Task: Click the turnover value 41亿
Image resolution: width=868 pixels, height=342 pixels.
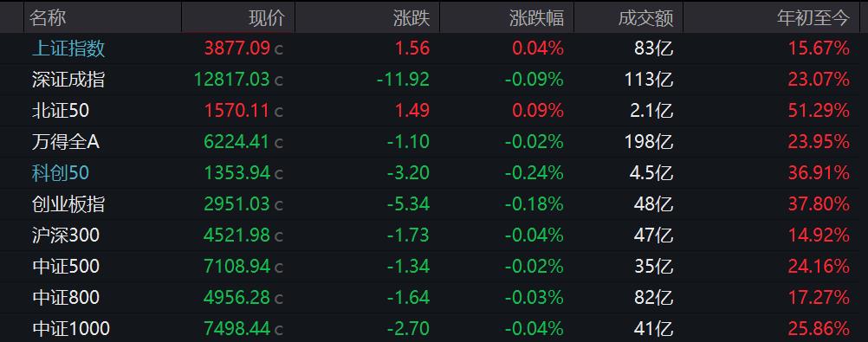Action: (x=654, y=329)
